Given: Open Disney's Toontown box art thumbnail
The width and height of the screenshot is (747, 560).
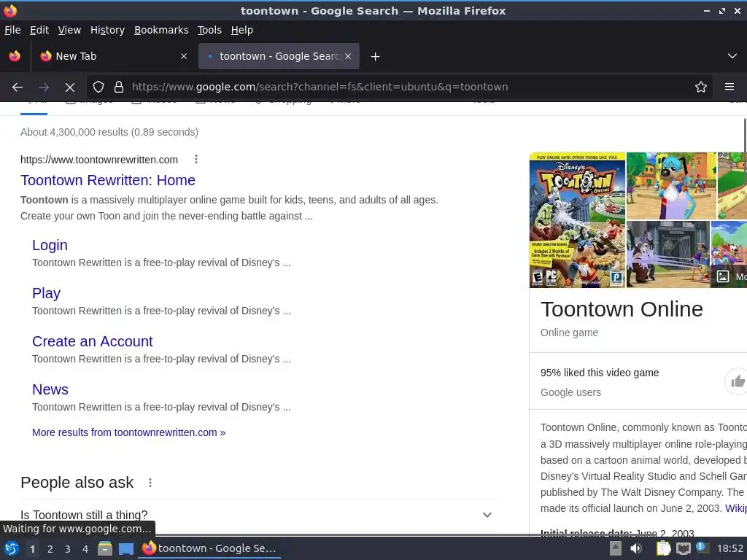Looking at the screenshot, I should (x=577, y=220).
